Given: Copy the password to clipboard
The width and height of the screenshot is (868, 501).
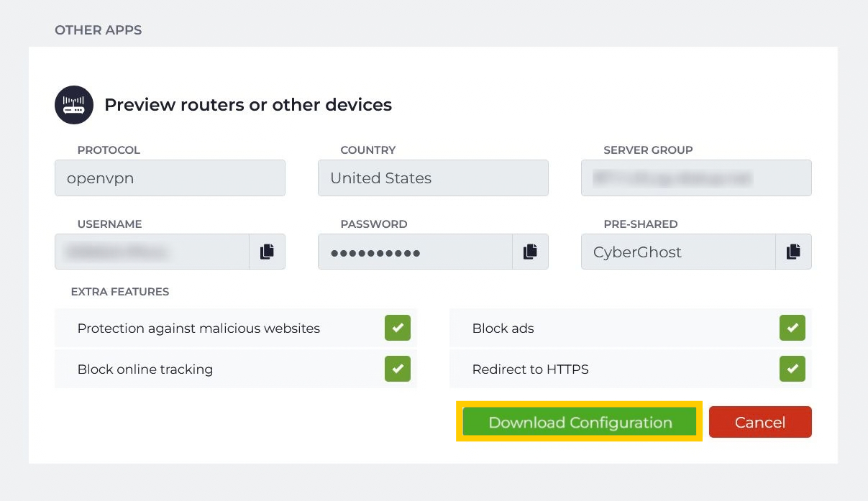Looking at the screenshot, I should 530,252.
